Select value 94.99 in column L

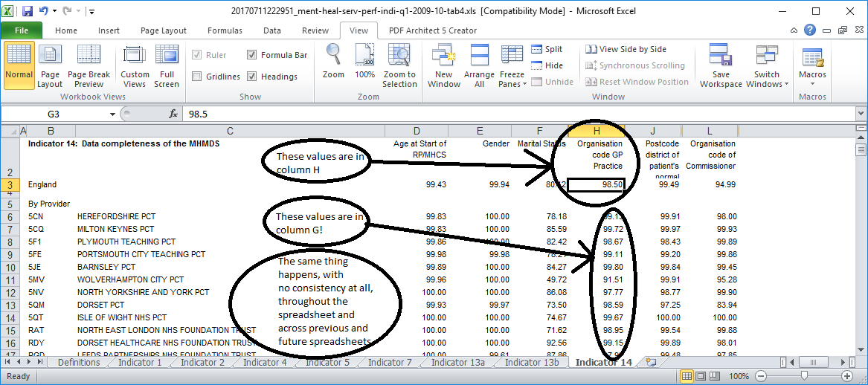coord(710,185)
